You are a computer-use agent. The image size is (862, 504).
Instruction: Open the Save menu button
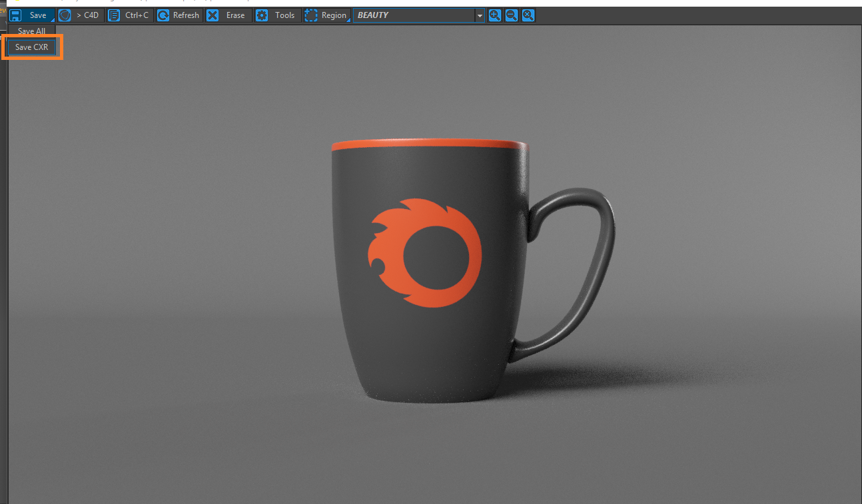(x=31, y=15)
